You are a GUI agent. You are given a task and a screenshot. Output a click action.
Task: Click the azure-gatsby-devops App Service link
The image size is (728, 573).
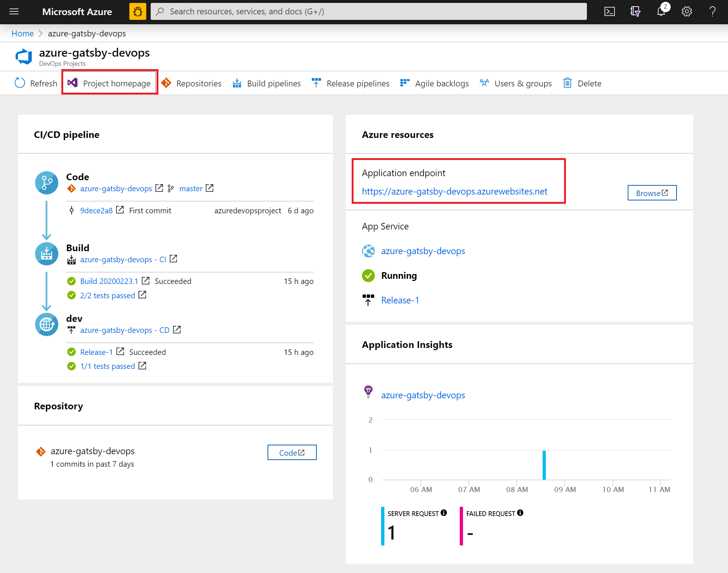click(423, 251)
